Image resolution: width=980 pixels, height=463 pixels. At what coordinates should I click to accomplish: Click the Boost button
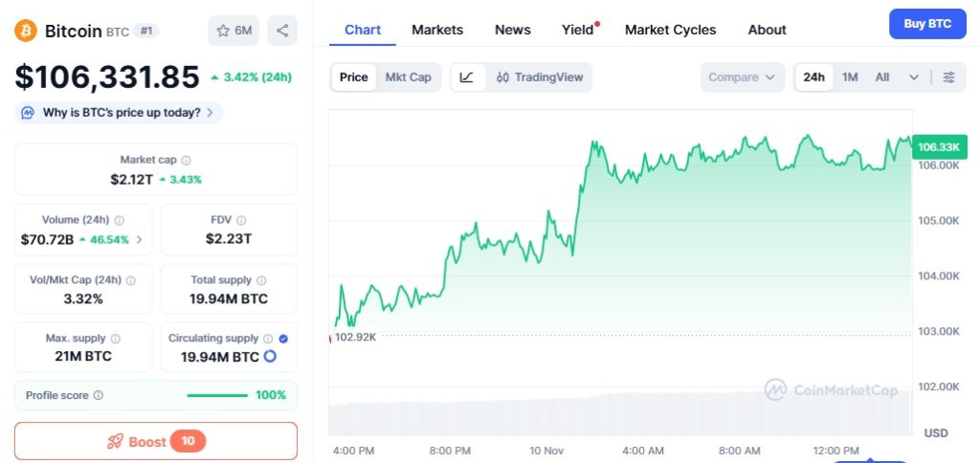click(156, 442)
